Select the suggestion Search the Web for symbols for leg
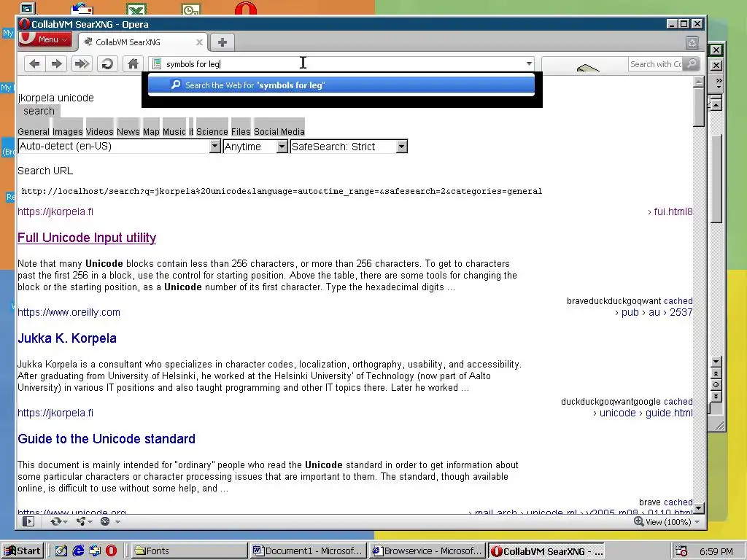Screen dimensions: 747x560 pyautogui.click(x=341, y=85)
